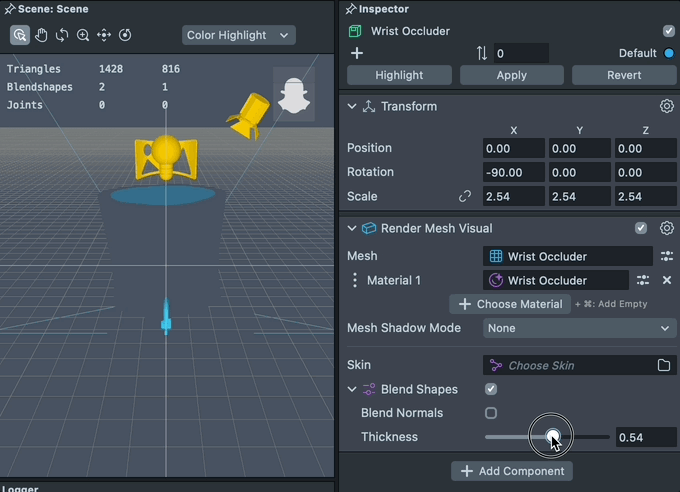
Task: Select the pan hand tool
Action: [41, 35]
